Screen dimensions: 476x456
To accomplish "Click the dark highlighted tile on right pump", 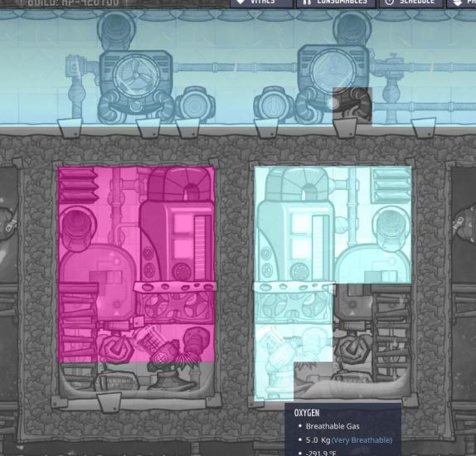I will coord(352,105).
